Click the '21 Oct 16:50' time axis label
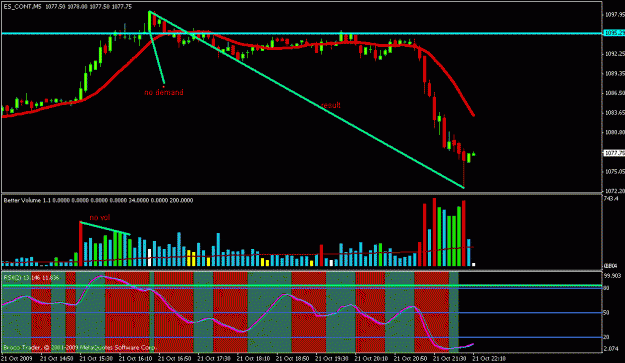Screen dimensions: 625x363 click(175, 358)
